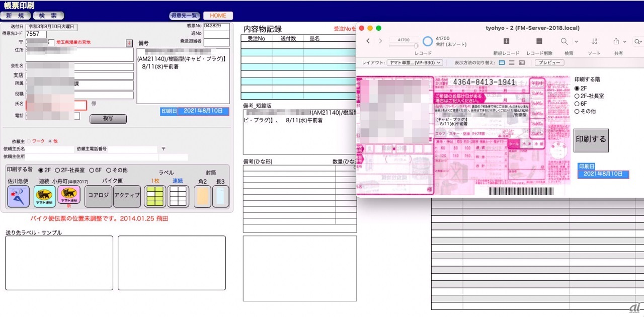Click the 備考_短縮版 text area

coord(299,132)
